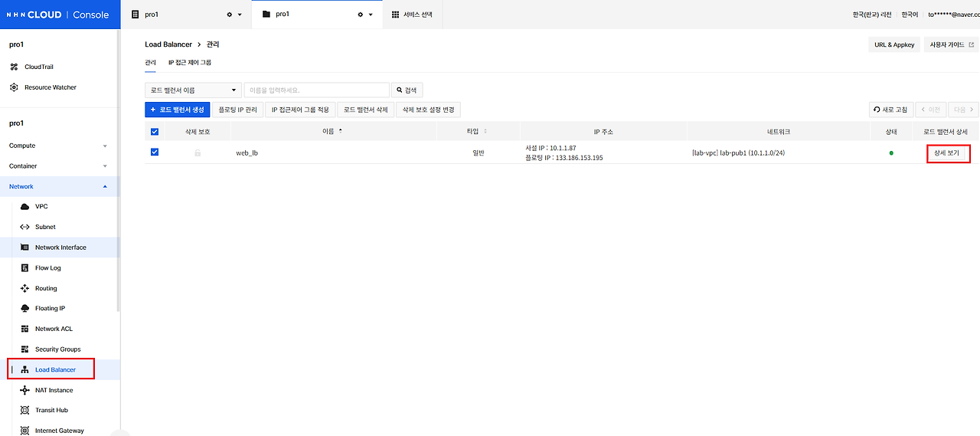Click 상세 보기 for web_lb

pyautogui.click(x=947, y=152)
